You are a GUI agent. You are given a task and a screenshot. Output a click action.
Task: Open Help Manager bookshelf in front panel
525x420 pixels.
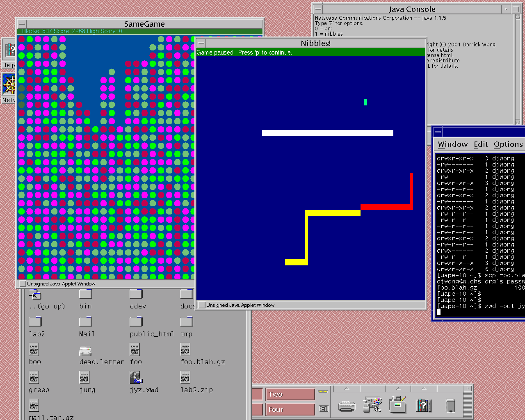point(424,406)
